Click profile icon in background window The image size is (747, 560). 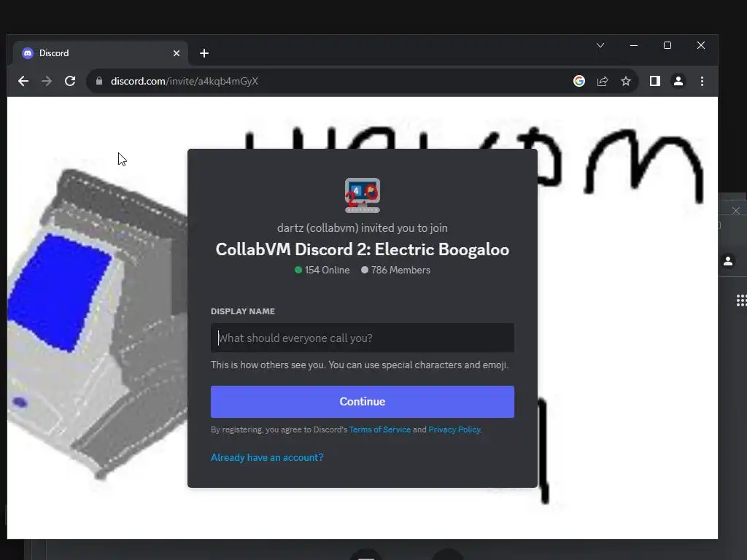click(728, 261)
